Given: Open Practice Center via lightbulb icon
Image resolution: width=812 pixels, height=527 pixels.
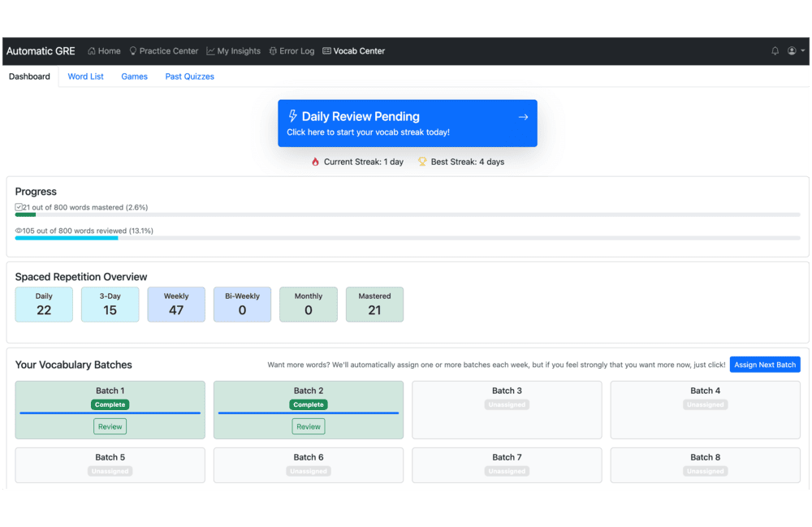Looking at the screenshot, I should (x=133, y=51).
